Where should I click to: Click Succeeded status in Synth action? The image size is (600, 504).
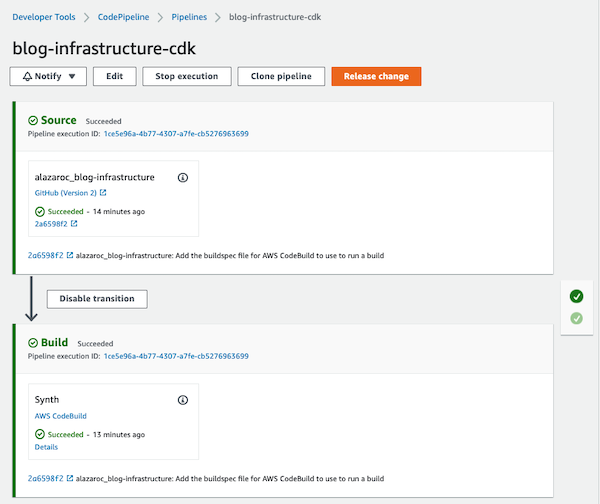(x=65, y=435)
